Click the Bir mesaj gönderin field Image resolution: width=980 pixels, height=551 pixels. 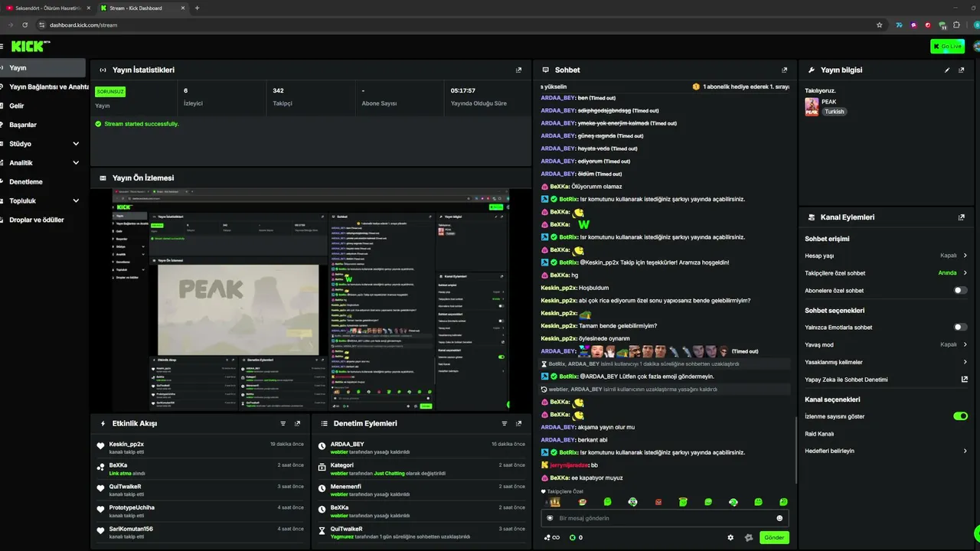(x=665, y=518)
